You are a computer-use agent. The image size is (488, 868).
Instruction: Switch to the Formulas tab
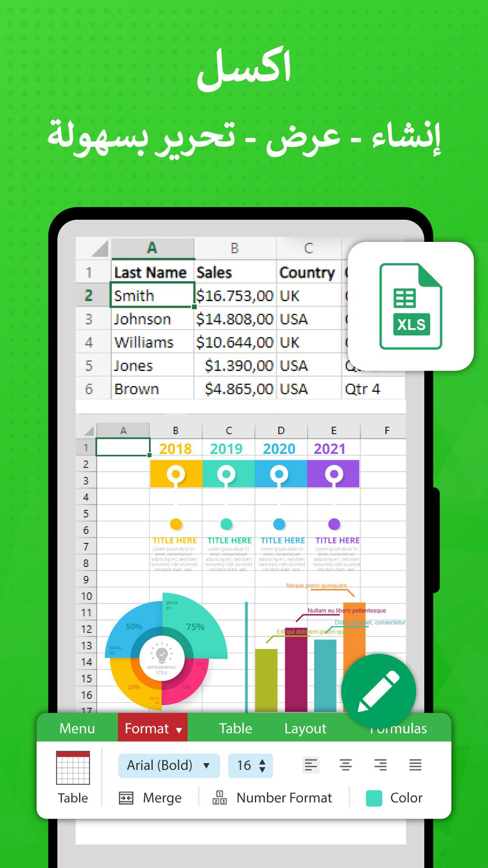click(x=398, y=728)
